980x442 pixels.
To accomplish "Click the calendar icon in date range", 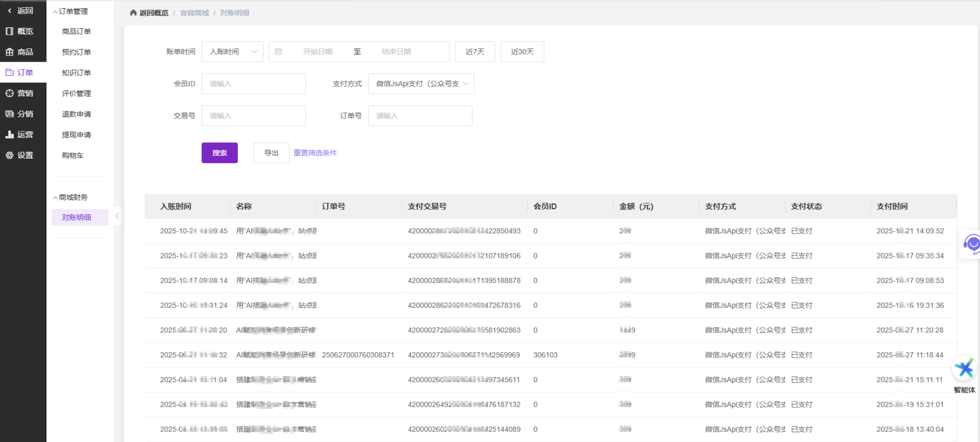I will pos(278,52).
